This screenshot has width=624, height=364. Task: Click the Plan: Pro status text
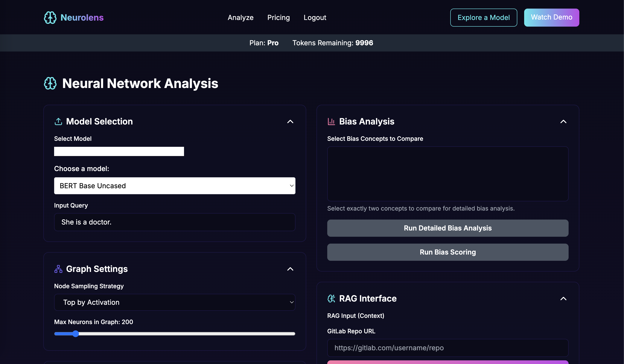coord(264,43)
